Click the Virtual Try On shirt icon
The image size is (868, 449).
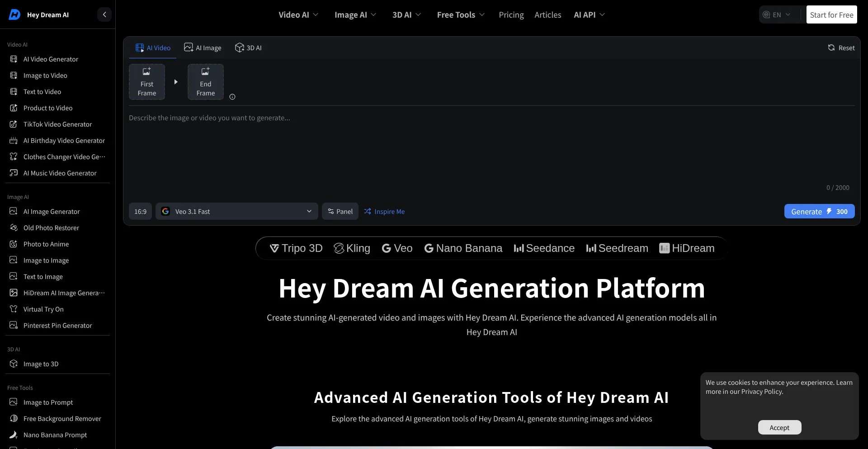coord(14,309)
